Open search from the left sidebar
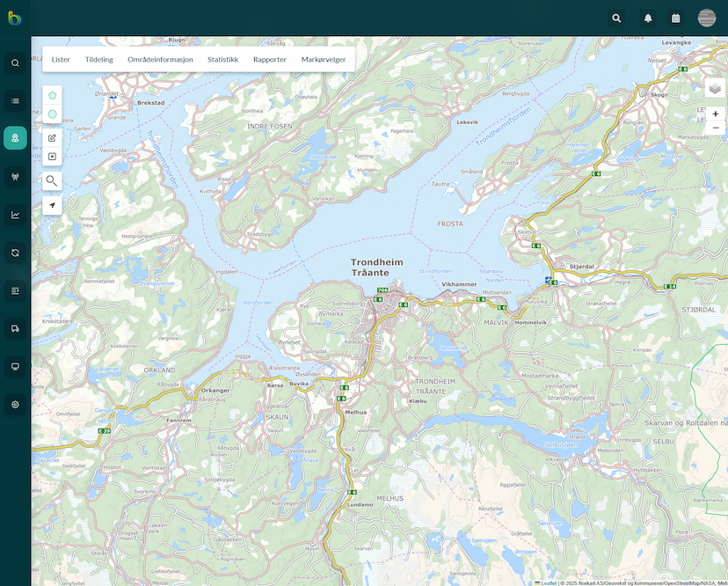 [15, 62]
